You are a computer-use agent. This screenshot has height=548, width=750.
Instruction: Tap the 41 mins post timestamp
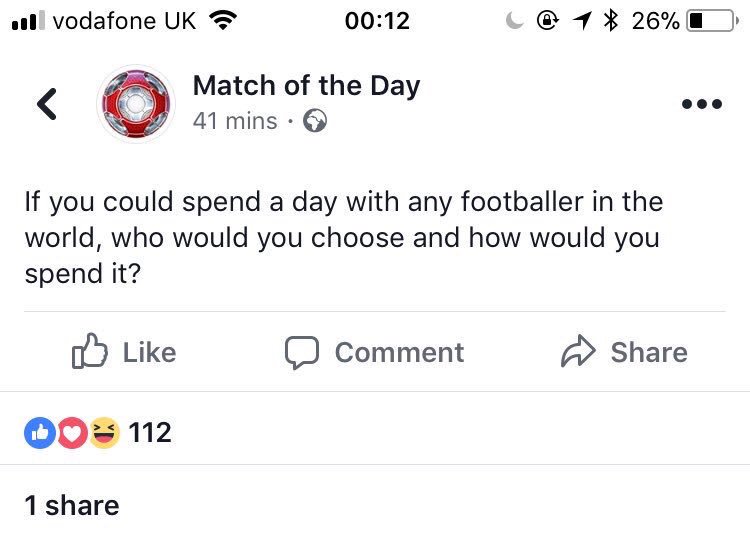click(x=235, y=121)
